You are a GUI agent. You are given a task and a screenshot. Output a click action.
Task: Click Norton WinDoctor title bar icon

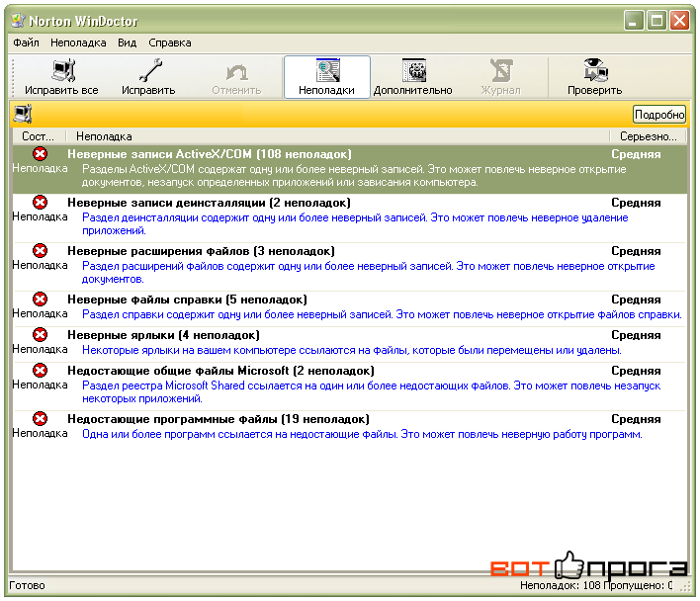[18, 21]
